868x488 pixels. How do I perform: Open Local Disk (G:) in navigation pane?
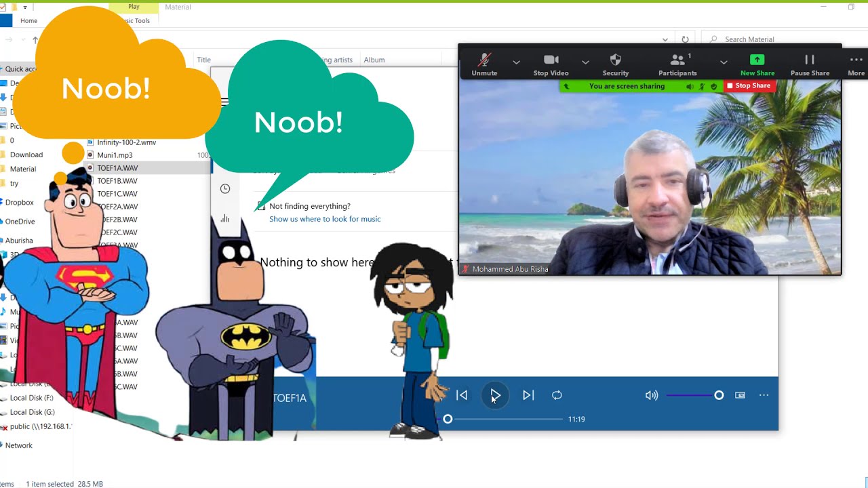tap(32, 412)
